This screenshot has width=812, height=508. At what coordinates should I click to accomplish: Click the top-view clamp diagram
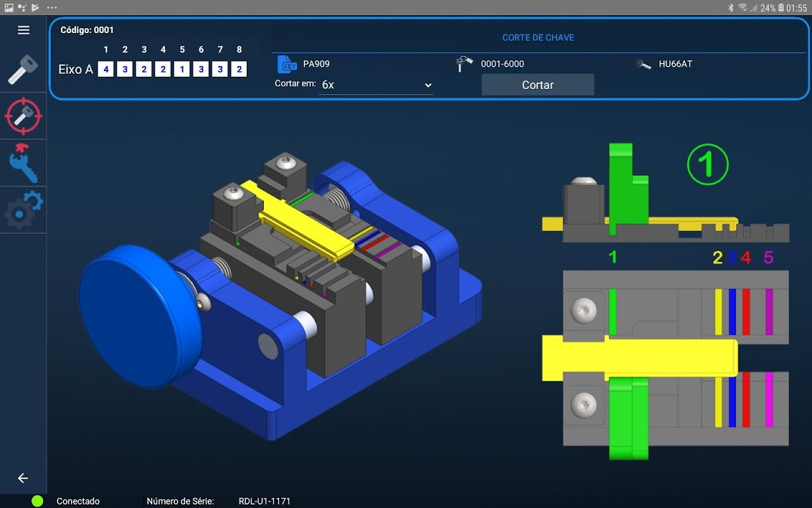click(x=665, y=364)
